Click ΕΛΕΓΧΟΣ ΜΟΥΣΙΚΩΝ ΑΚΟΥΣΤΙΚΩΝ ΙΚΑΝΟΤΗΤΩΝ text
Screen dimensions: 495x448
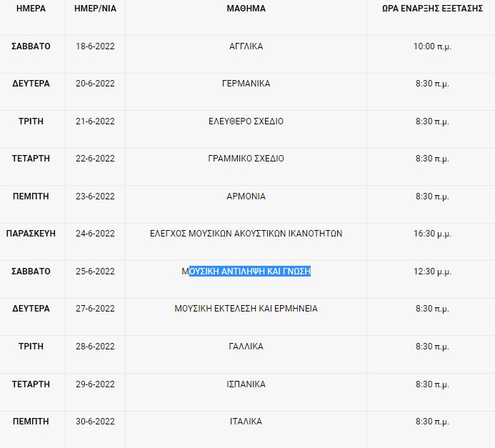click(246, 234)
